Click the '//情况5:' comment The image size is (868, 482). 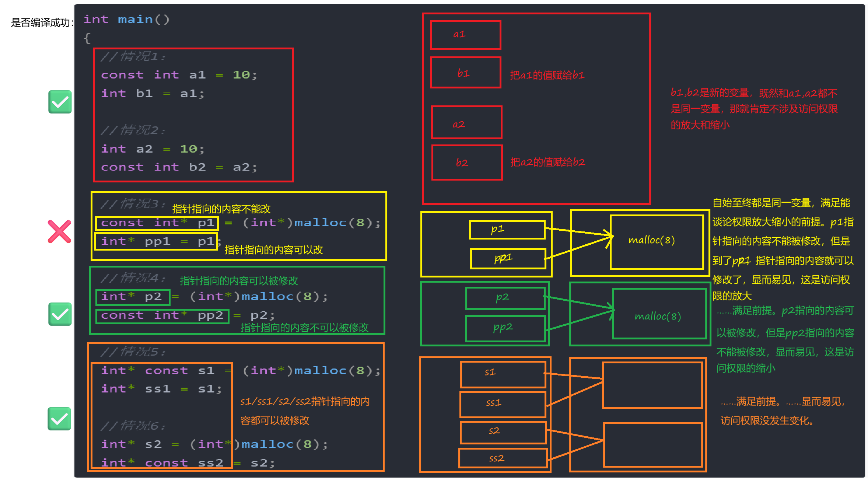(133, 352)
